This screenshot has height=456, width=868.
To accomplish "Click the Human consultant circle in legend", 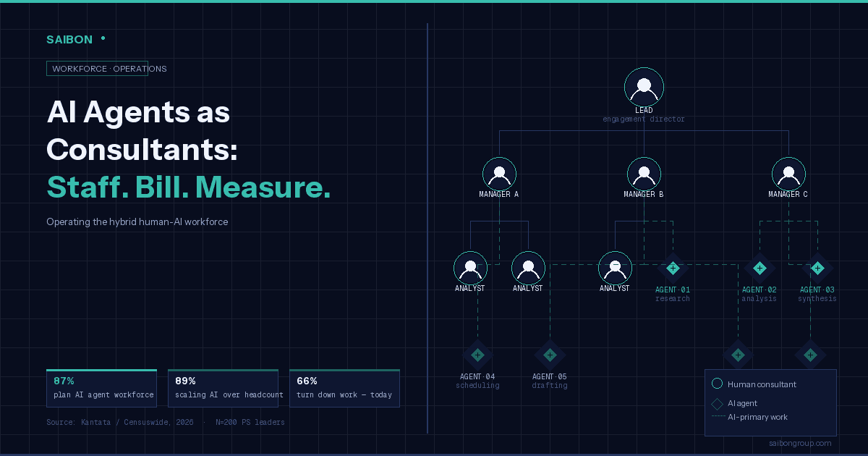I will point(718,384).
